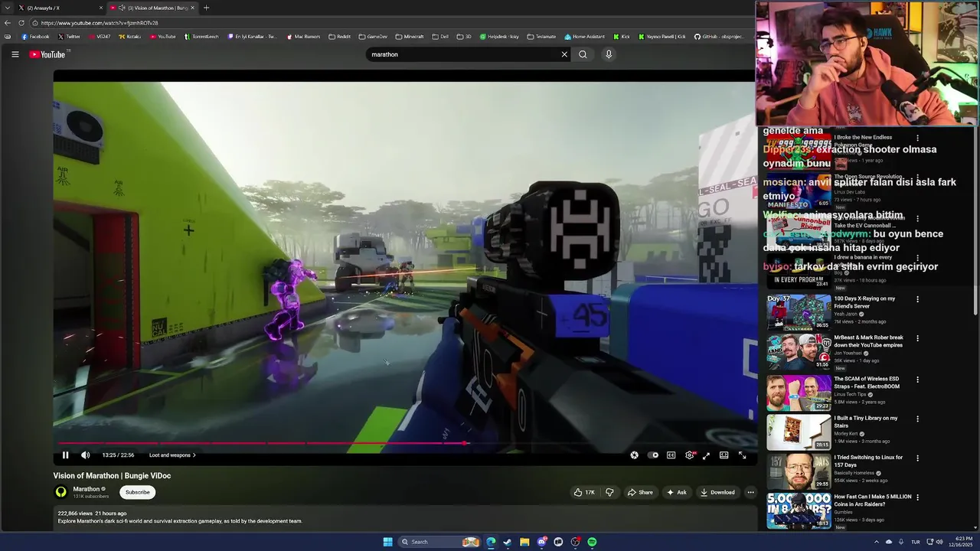Enter fullscreen on the video player

tap(742, 455)
